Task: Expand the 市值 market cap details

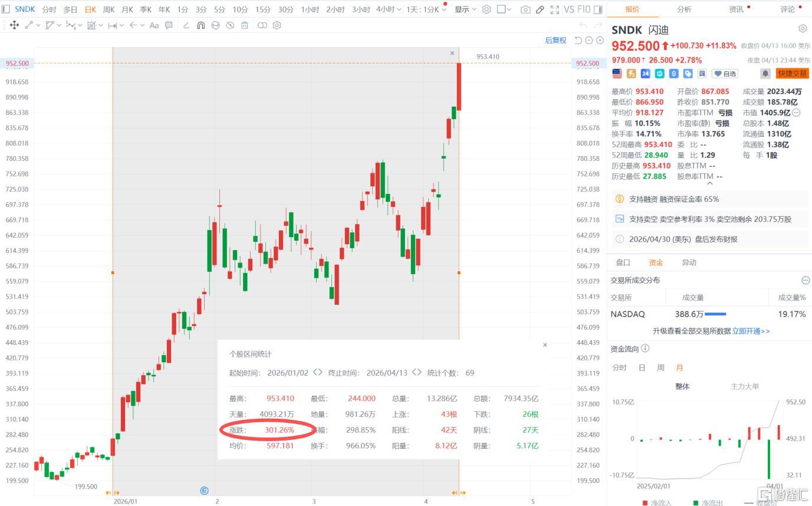Action: pyautogui.click(x=795, y=113)
